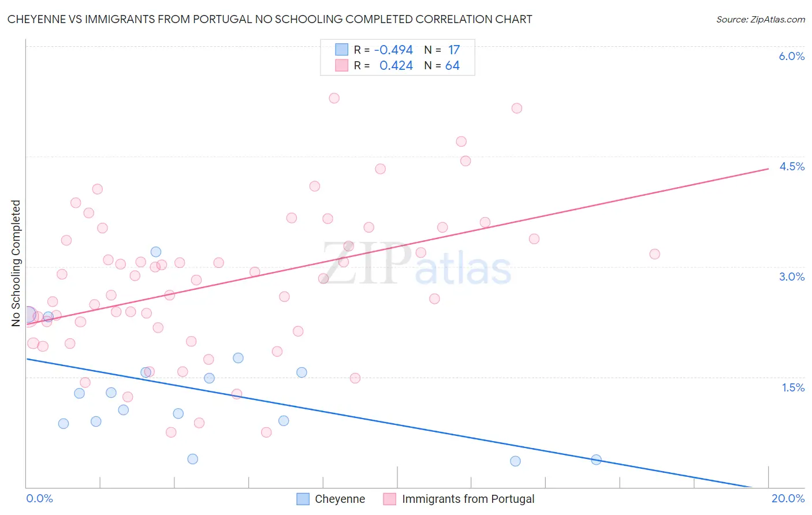Click the chart title text
Screen dimensions: 812x515
(x=270, y=19)
